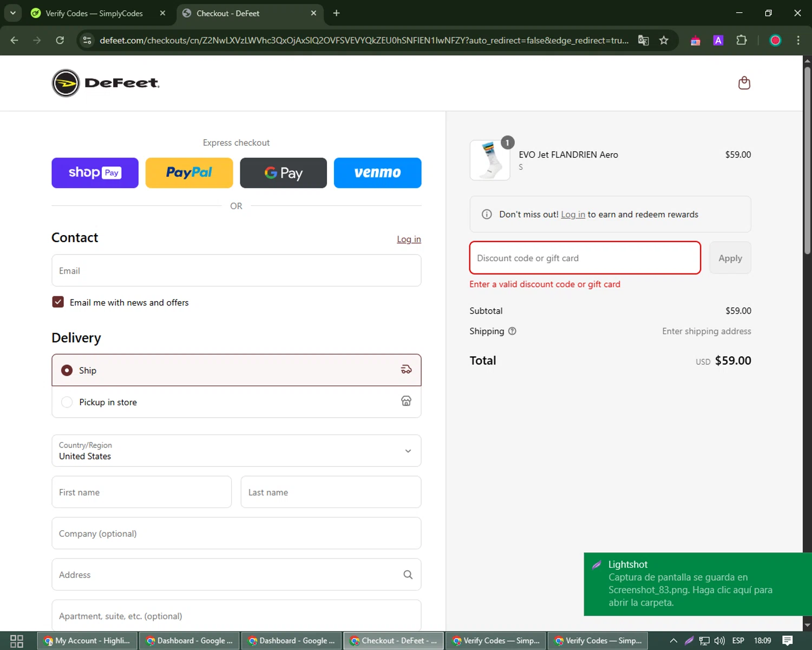
Task: Click the shipping info question mark icon
Action: [512, 331]
